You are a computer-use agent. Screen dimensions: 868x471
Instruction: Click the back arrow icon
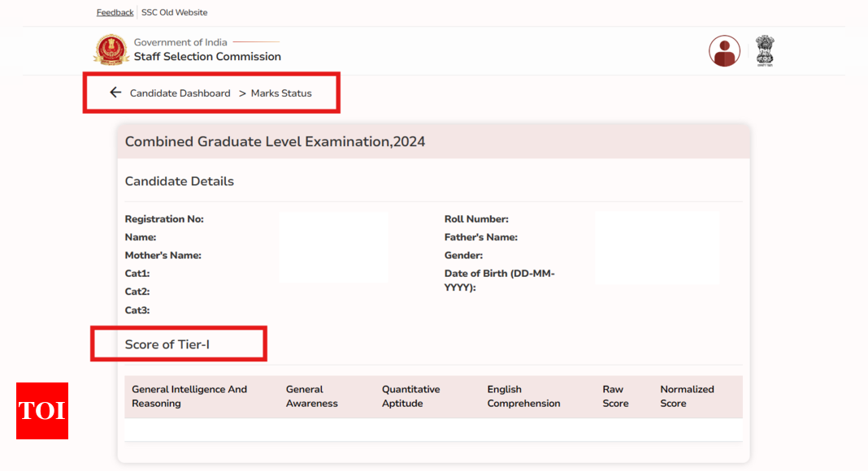click(115, 93)
